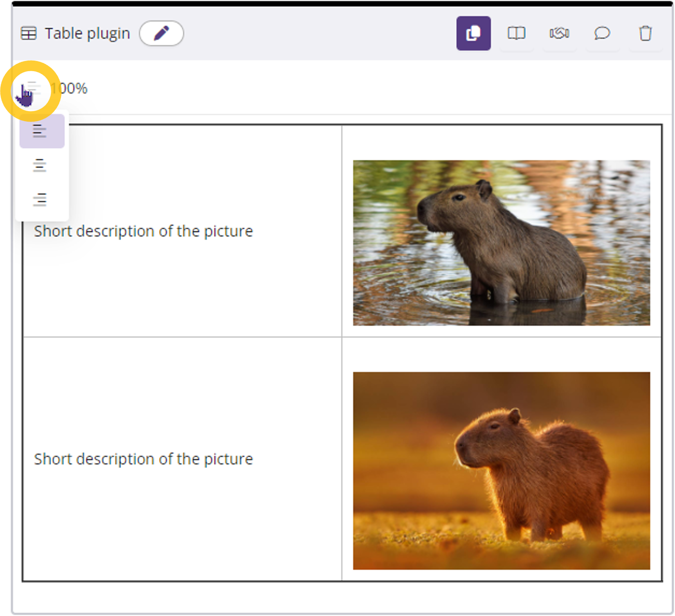Viewport: 675px width, 616px height.
Task: Click the open book icon
Action: (516, 33)
